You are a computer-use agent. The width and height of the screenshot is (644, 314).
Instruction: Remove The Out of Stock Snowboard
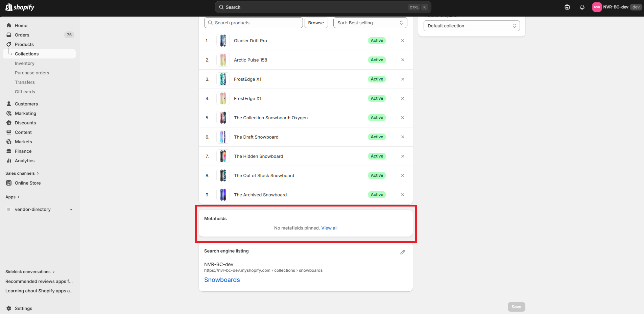click(403, 175)
